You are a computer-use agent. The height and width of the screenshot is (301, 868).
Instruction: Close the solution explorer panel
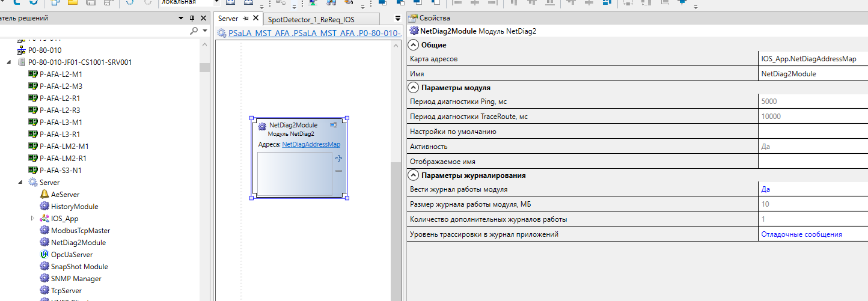click(x=203, y=19)
